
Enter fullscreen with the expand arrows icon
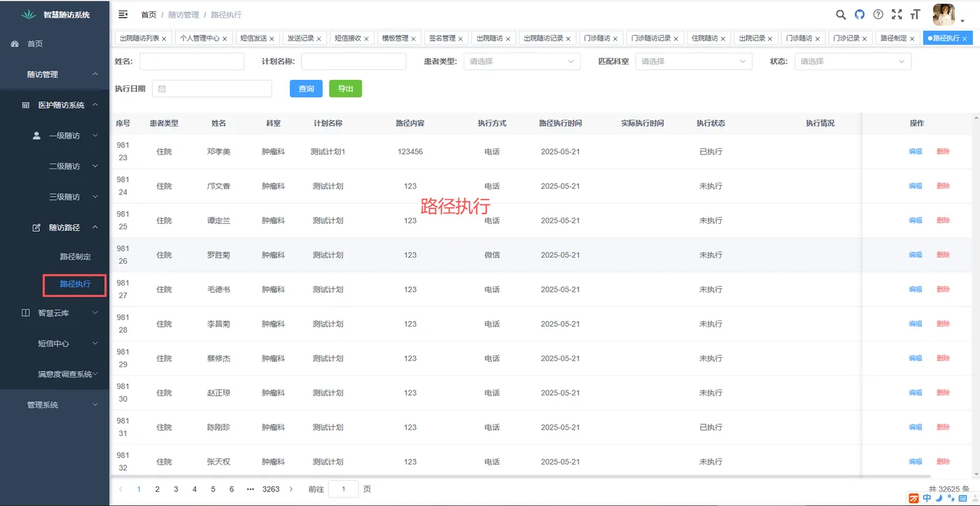pyautogui.click(x=897, y=13)
